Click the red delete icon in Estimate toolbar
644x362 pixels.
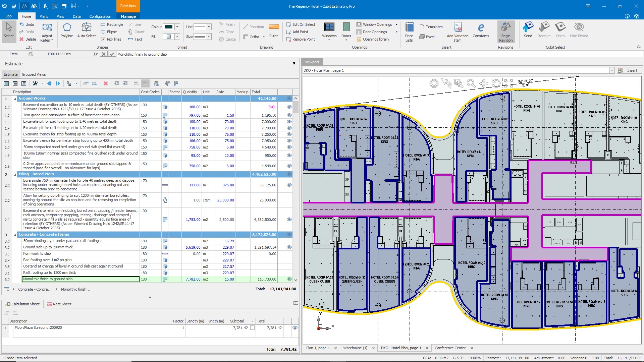coord(106,83)
